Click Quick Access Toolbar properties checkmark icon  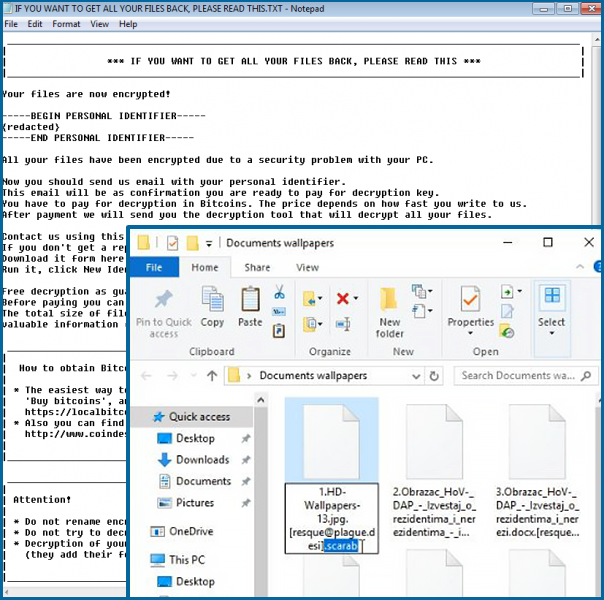172,243
